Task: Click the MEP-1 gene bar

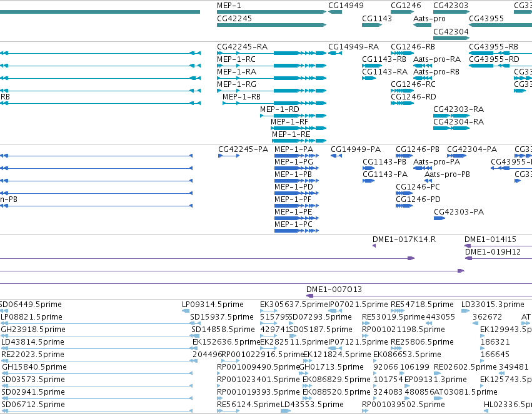Action: [271, 12]
